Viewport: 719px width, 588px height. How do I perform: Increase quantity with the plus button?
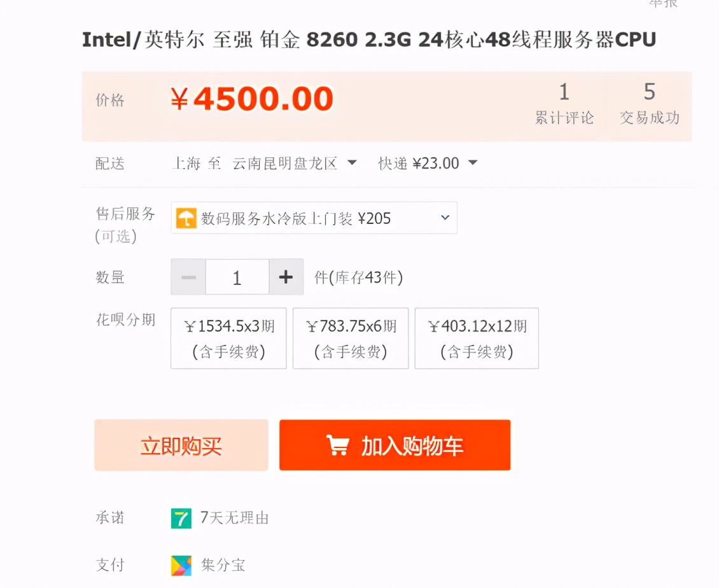pos(285,277)
